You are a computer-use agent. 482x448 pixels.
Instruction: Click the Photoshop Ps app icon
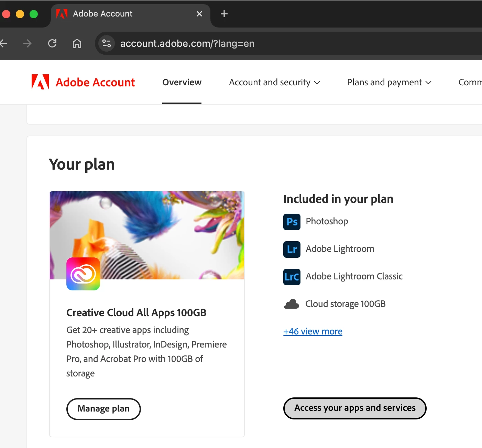pos(292,222)
